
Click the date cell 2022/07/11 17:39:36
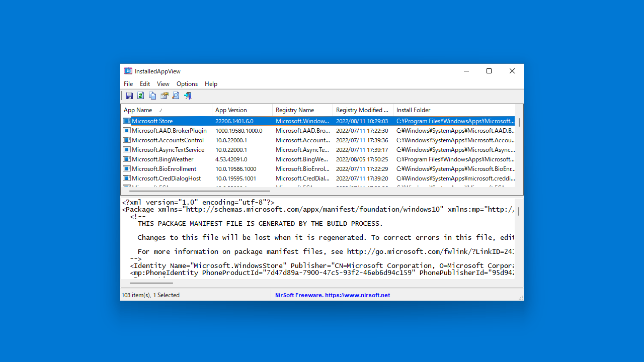(x=362, y=140)
